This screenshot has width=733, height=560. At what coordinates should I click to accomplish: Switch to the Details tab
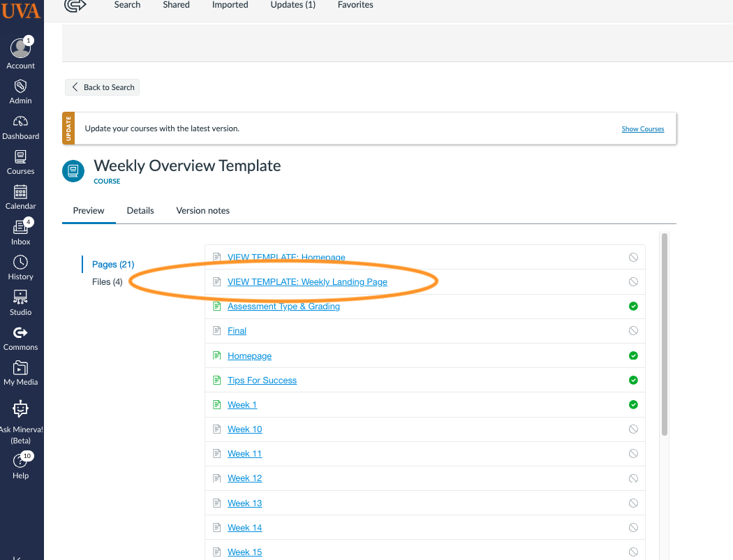pos(140,211)
